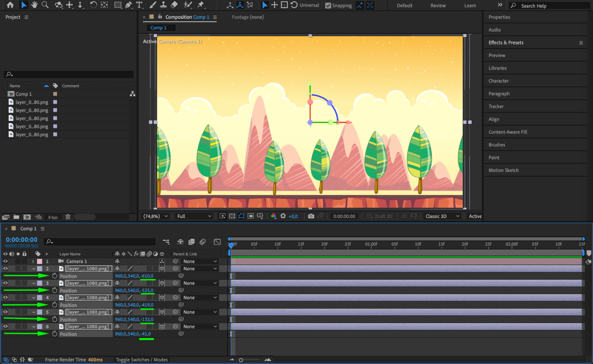This screenshot has width=593, height=364.
Task: Switch to the Learn workspace
Action: [x=470, y=5]
